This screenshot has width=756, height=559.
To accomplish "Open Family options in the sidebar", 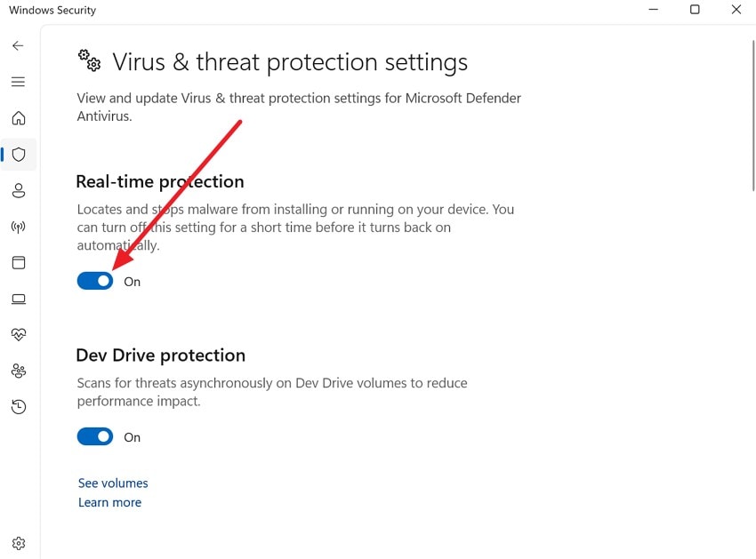I will 18,371.
